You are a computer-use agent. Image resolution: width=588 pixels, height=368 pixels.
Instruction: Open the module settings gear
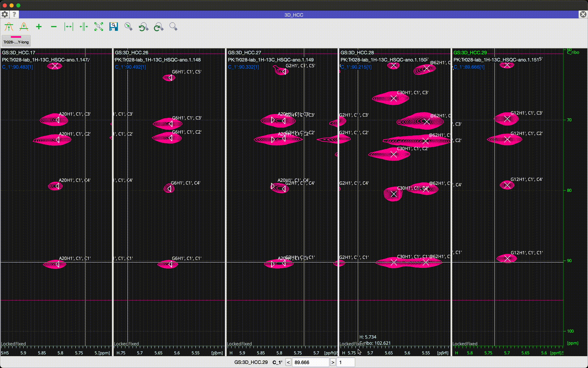(5, 14)
